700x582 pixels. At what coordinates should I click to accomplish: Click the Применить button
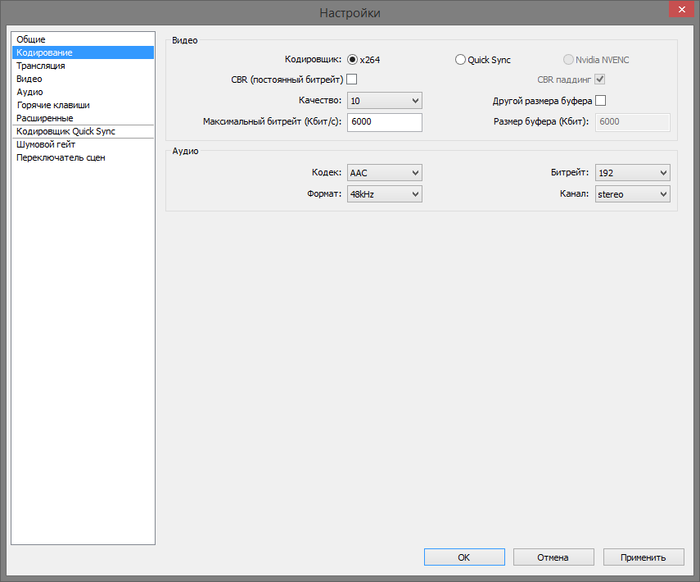point(643,557)
